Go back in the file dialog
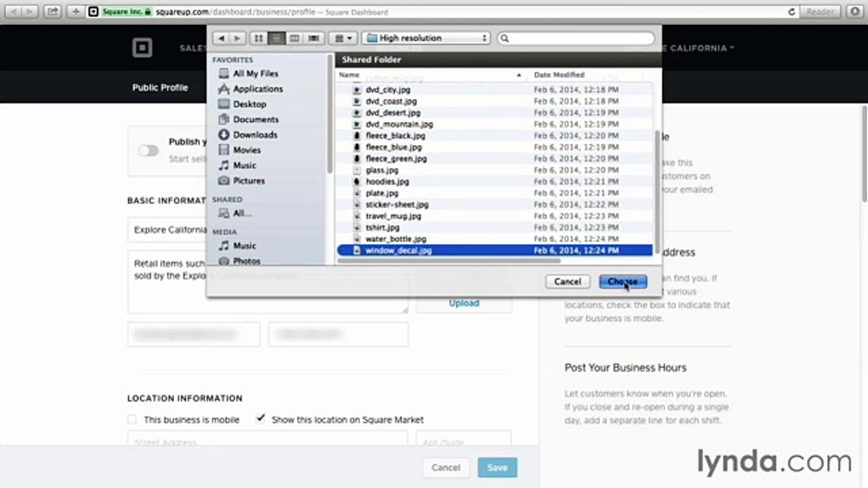This screenshot has width=868, height=488. [x=222, y=39]
